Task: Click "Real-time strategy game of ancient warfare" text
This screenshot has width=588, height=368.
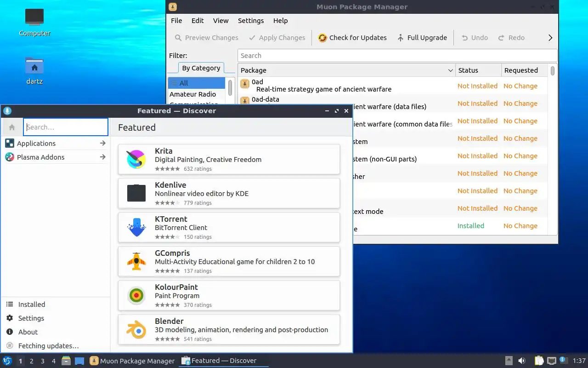Action: (324, 89)
